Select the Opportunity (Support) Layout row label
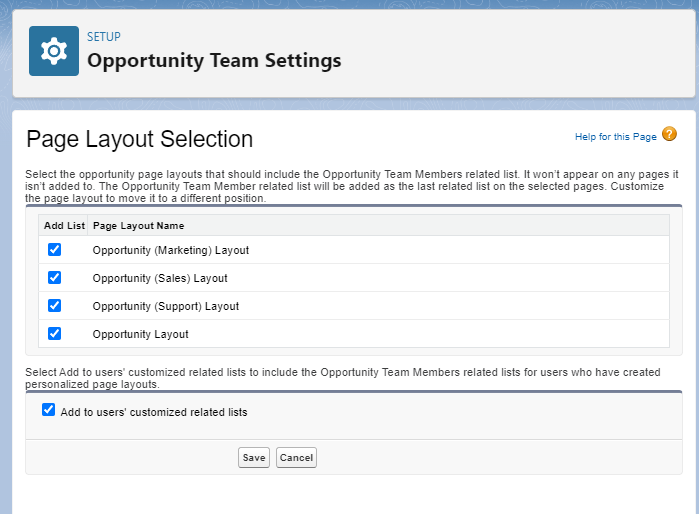This screenshot has width=699, height=514. pyautogui.click(x=165, y=306)
